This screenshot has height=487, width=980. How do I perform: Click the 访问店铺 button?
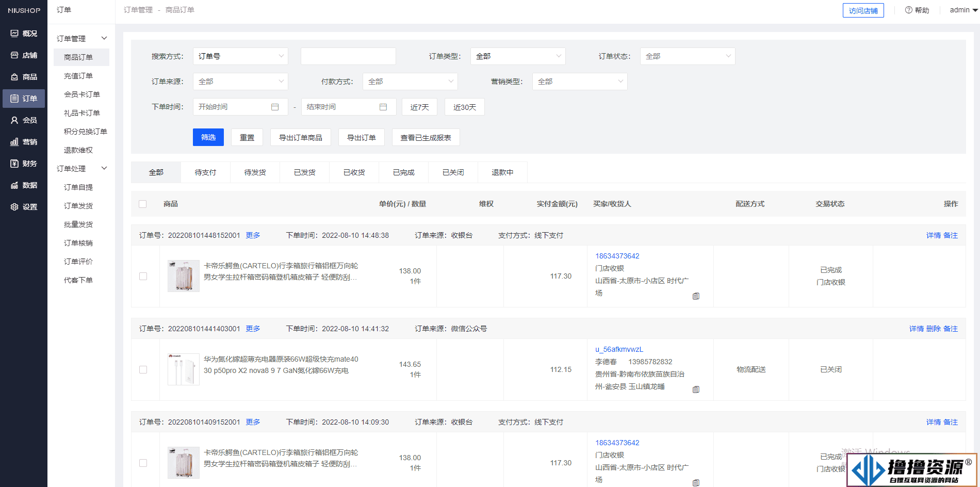click(x=863, y=10)
